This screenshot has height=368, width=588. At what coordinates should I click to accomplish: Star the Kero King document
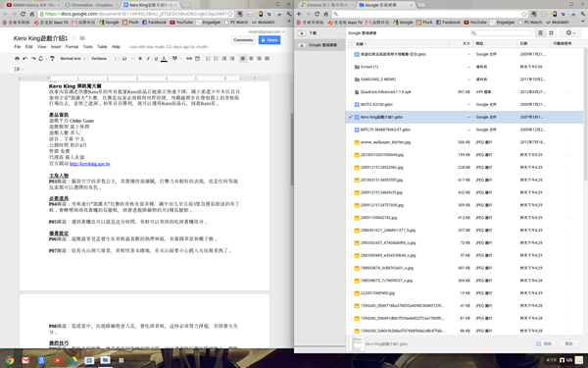[x=73, y=38]
